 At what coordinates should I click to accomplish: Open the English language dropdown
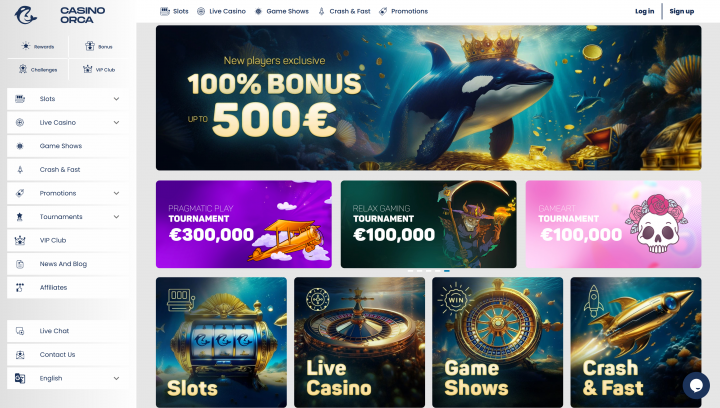click(x=68, y=378)
